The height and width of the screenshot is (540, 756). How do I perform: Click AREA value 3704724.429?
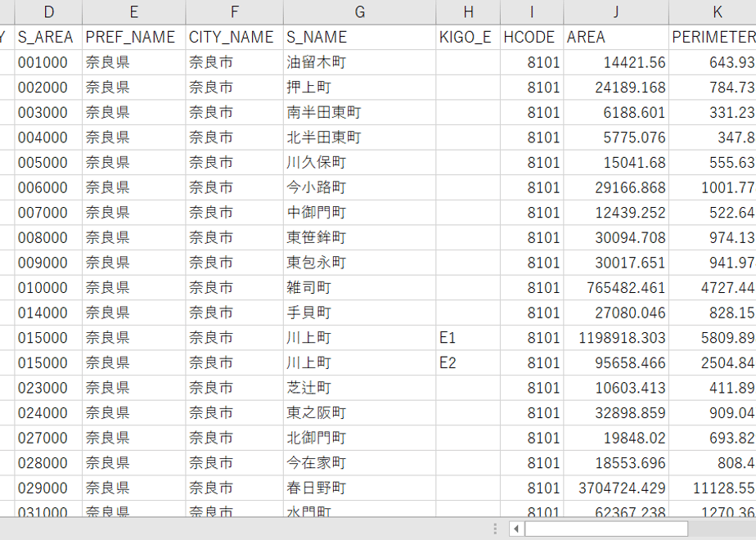click(x=616, y=488)
